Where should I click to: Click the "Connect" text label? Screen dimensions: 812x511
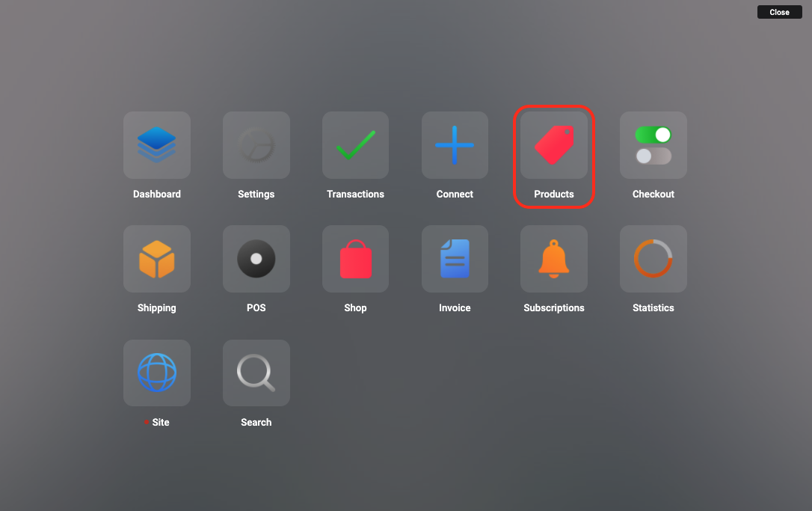click(x=455, y=194)
